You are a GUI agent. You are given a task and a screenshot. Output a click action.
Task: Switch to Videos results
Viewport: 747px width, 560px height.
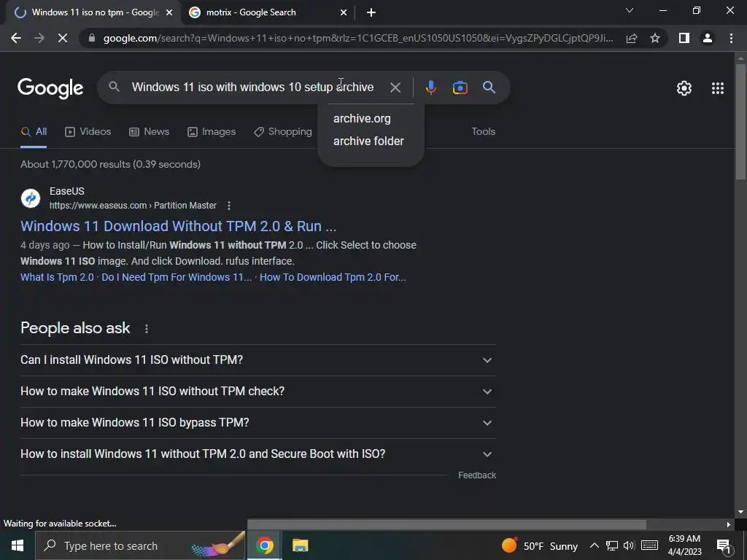(88, 132)
